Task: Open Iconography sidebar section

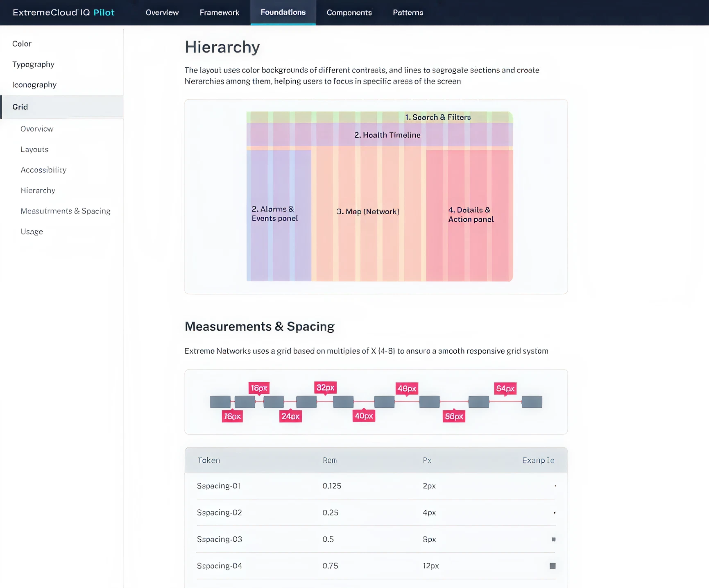Action: pos(34,85)
